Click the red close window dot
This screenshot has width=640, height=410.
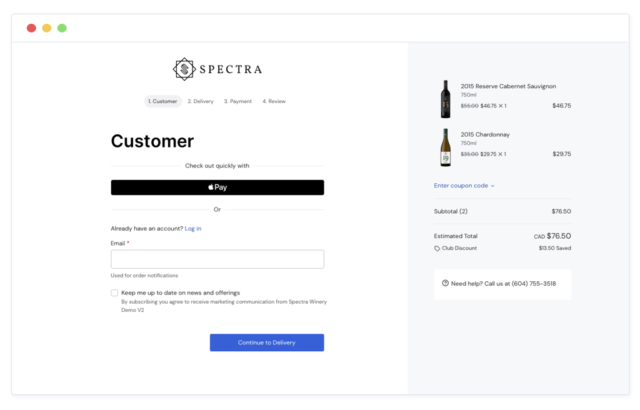tap(31, 28)
